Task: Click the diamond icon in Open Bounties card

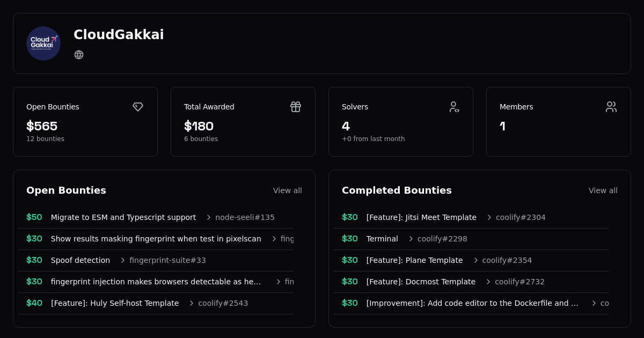Action: [x=138, y=107]
